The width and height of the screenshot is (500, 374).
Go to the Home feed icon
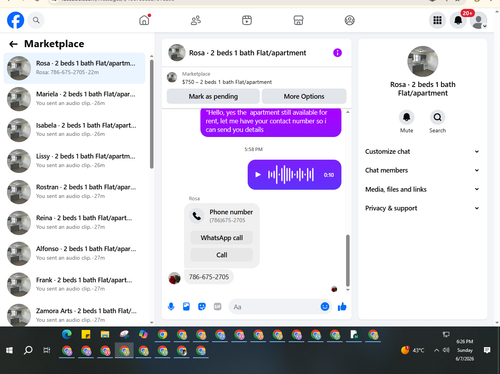click(144, 20)
